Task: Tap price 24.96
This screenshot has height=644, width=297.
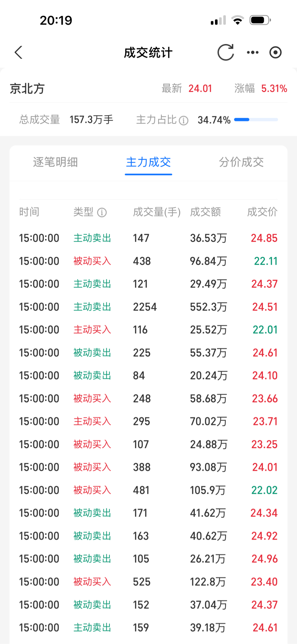Action: click(x=265, y=559)
